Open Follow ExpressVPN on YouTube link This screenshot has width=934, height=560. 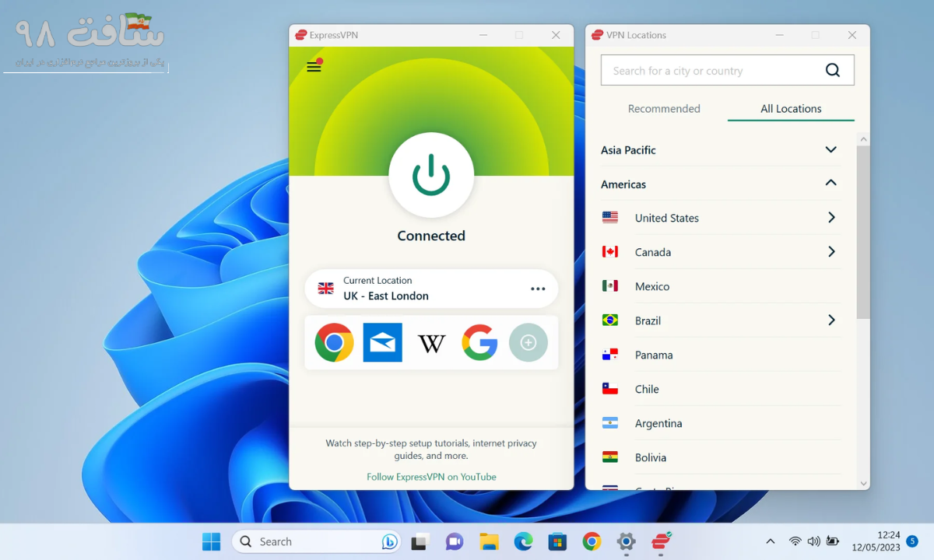[431, 477]
